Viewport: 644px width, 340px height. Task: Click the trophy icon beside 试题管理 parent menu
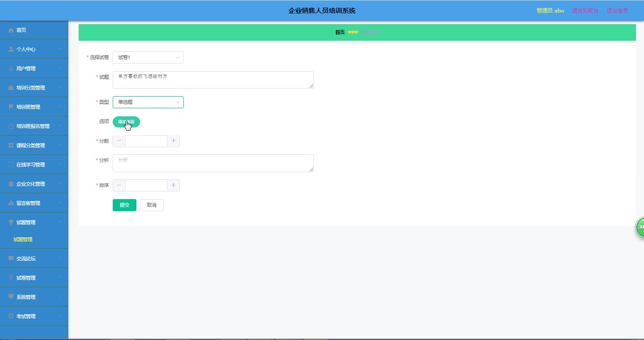11,222
